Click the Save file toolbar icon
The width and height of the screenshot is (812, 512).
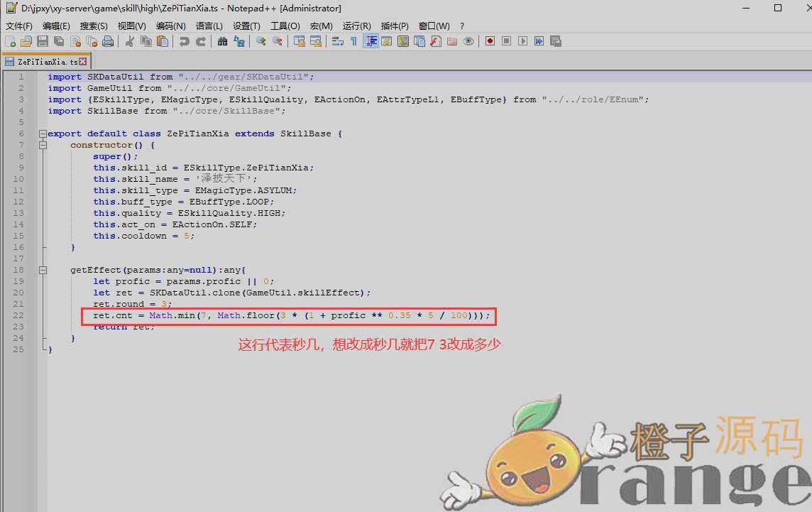point(43,42)
